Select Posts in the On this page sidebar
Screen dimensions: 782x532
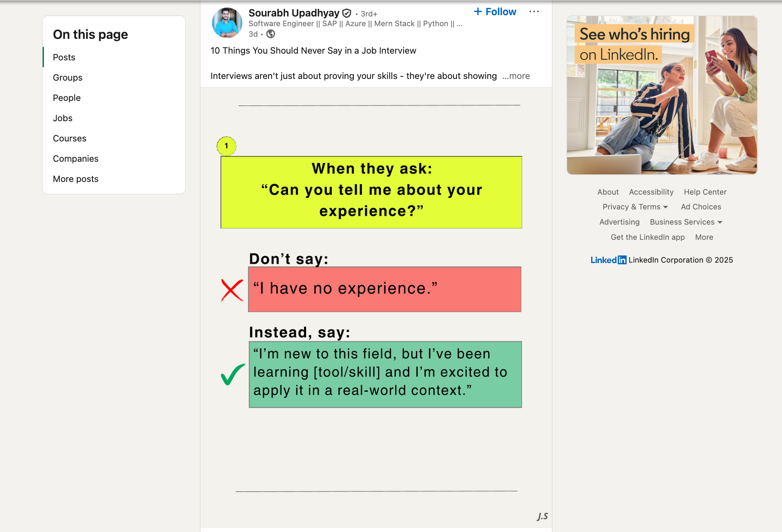point(64,57)
